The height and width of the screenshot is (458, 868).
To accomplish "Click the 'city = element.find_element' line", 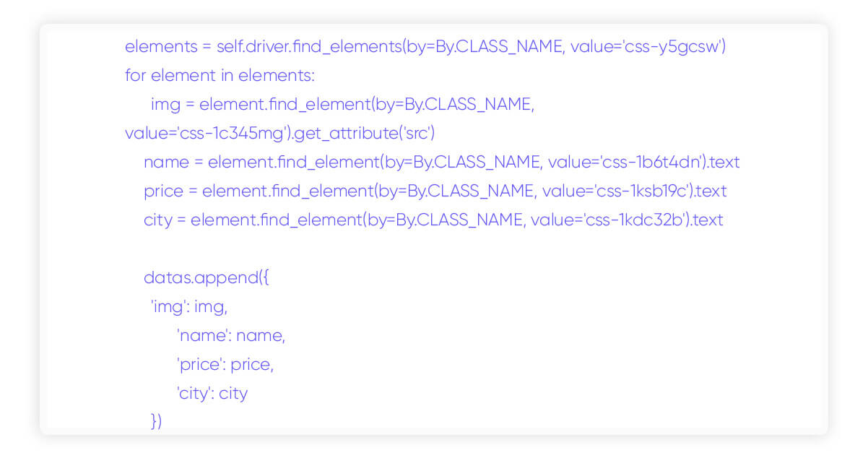I will point(433,220).
